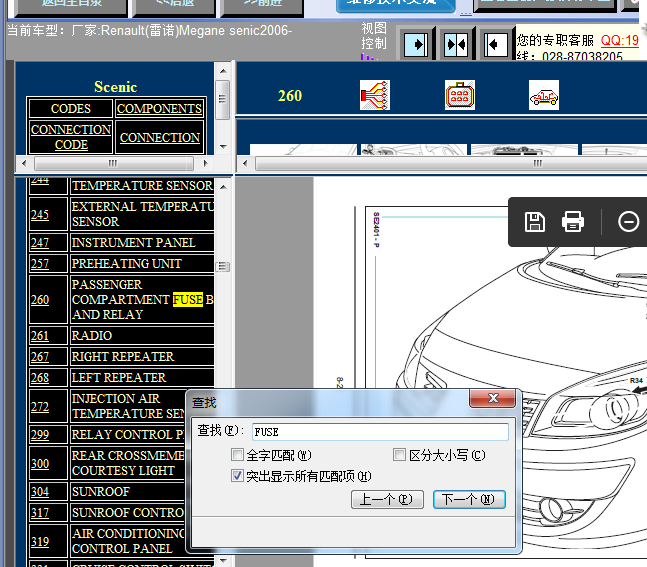The image size is (647, 567).
Task: Close the Find dialog
Action: coord(493,398)
